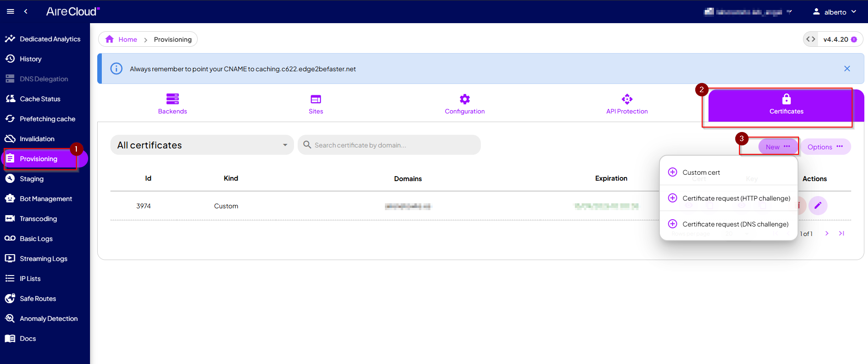
Task: Choose Certificate request (DNS challenge)
Action: click(x=728, y=224)
